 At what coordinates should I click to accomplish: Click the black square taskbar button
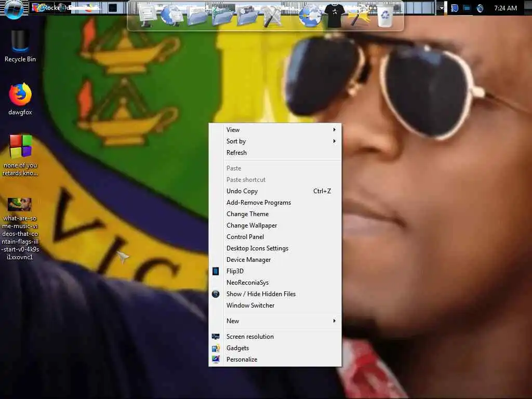113,8
